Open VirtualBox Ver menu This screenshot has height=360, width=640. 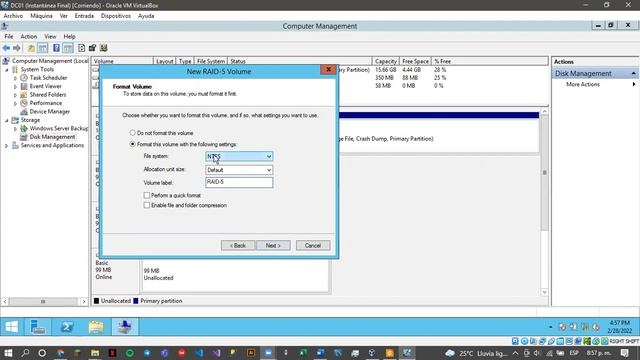[64, 16]
